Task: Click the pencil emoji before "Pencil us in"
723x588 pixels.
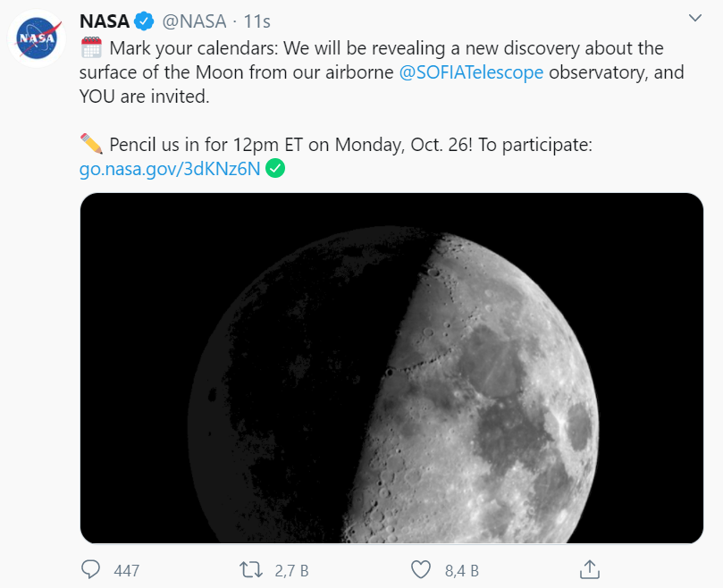Action: click(x=91, y=144)
